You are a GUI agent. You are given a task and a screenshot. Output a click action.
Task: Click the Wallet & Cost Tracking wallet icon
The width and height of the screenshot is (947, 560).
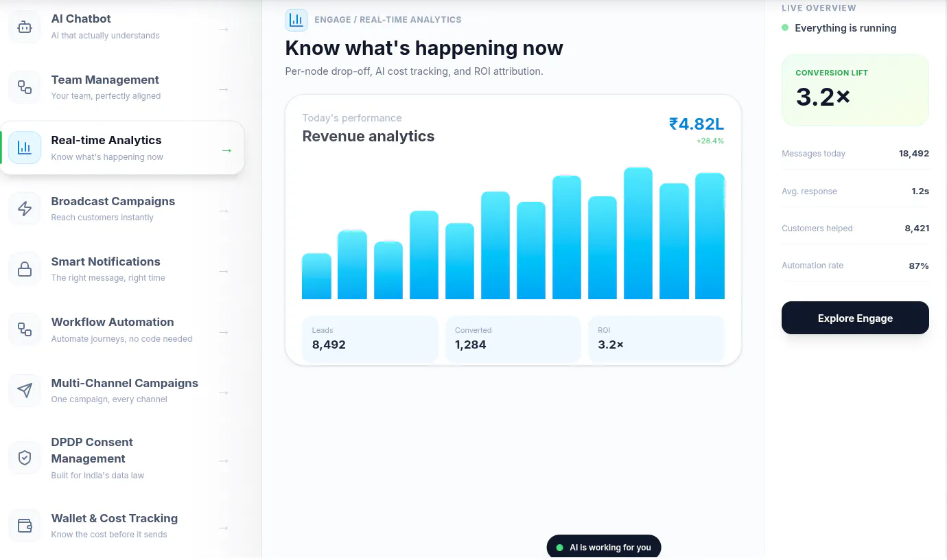pos(25,526)
